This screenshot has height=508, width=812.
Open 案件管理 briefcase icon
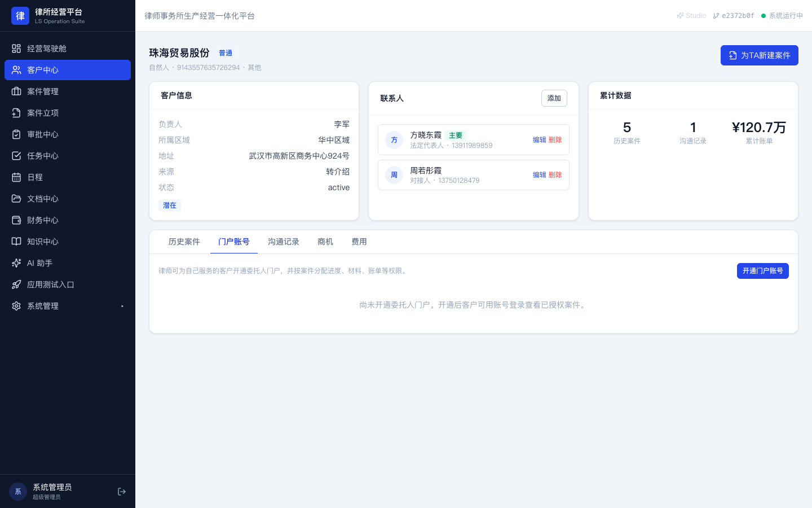(16, 91)
